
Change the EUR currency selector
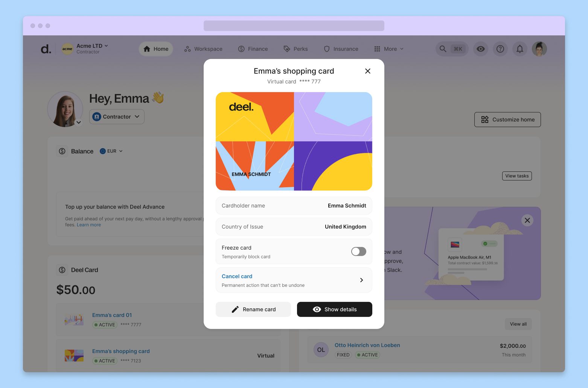coord(111,151)
